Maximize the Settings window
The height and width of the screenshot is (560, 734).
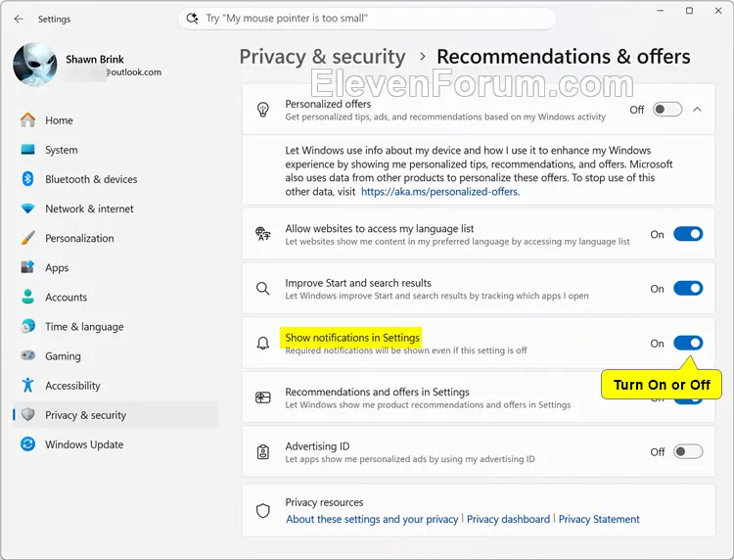(690, 11)
